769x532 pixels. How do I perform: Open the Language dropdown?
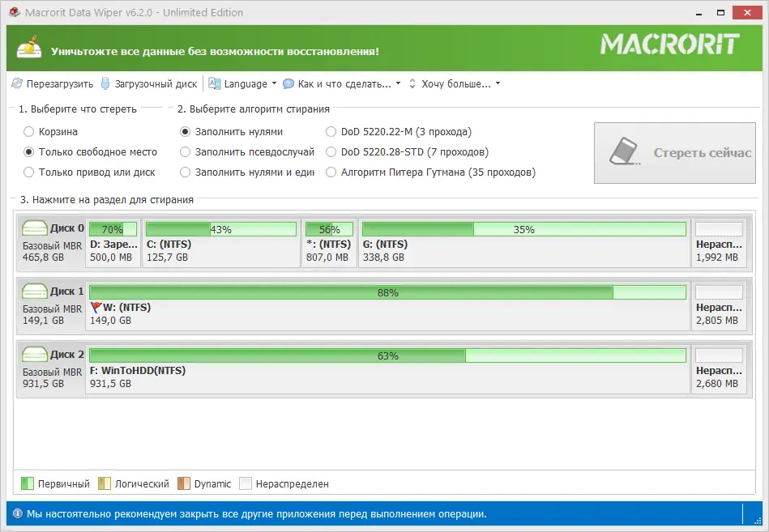pos(243,83)
